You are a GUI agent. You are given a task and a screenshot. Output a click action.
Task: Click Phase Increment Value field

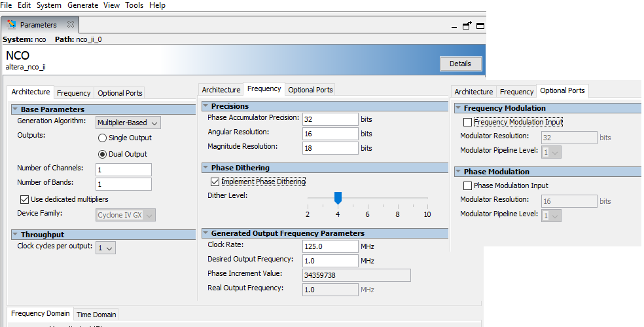pos(357,275)
